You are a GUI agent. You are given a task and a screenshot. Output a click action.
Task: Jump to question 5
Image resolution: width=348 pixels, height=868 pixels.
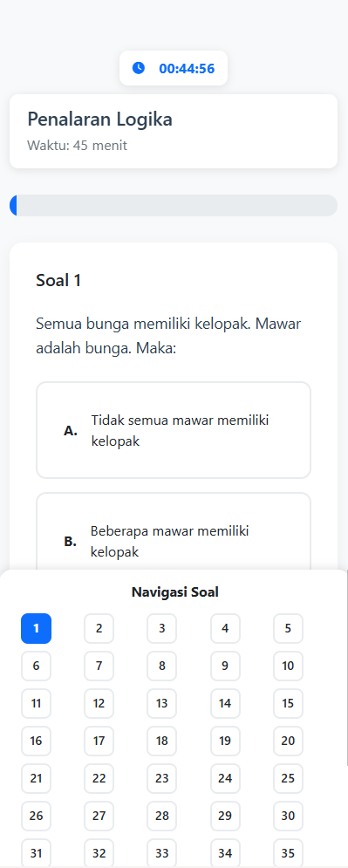pos(288,628)
